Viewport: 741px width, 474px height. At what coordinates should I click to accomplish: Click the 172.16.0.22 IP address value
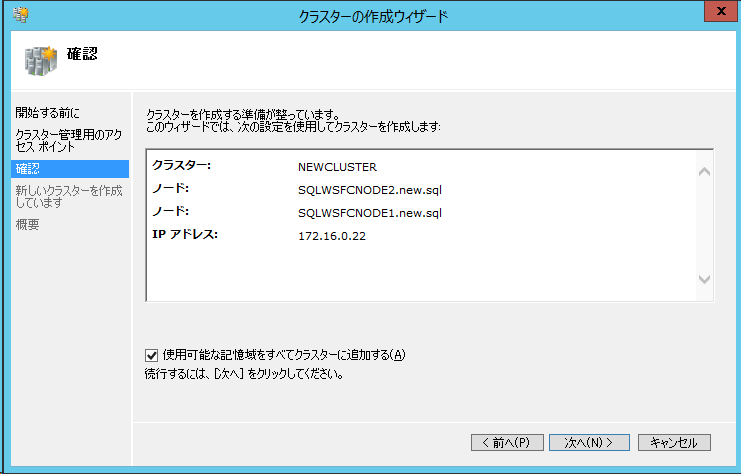tap(332, 236)
